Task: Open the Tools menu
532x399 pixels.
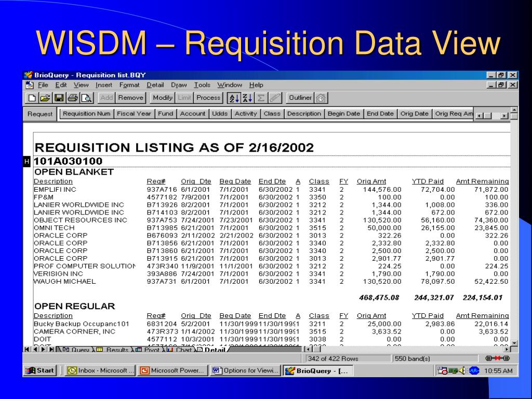Action: tap(202, 85)
